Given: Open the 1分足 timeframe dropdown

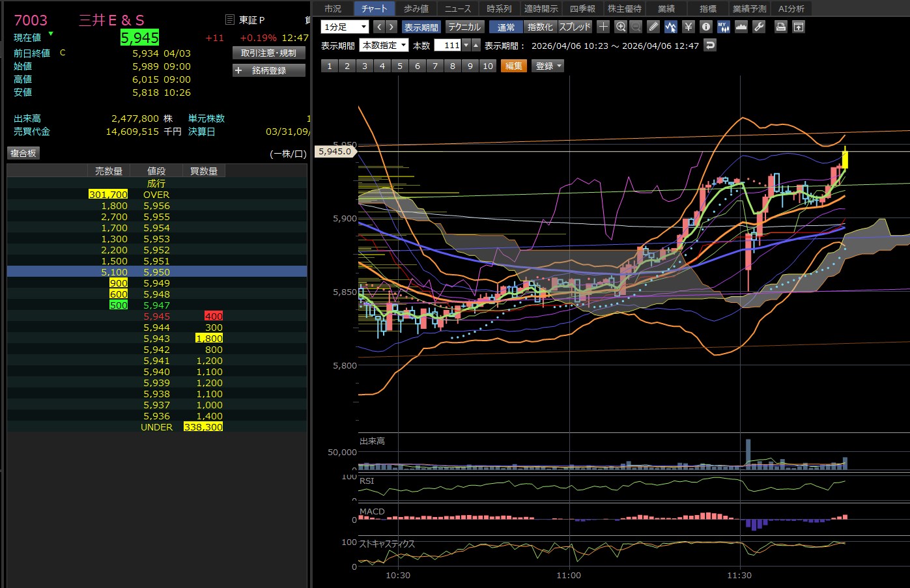Looking at the screenshot, I should [x=345, y=27].
